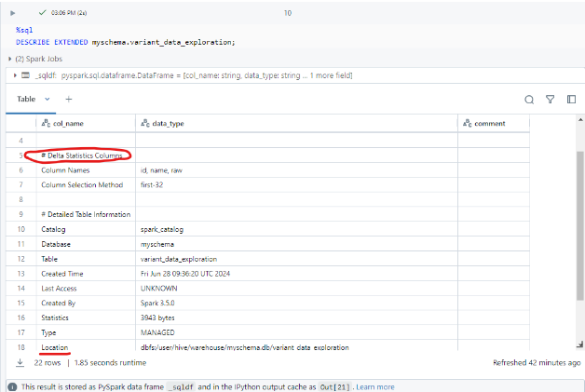Select the 'UNKNOWN' value cell
Image resolution: width=585 pixels, height=392 pixels.
296,289
